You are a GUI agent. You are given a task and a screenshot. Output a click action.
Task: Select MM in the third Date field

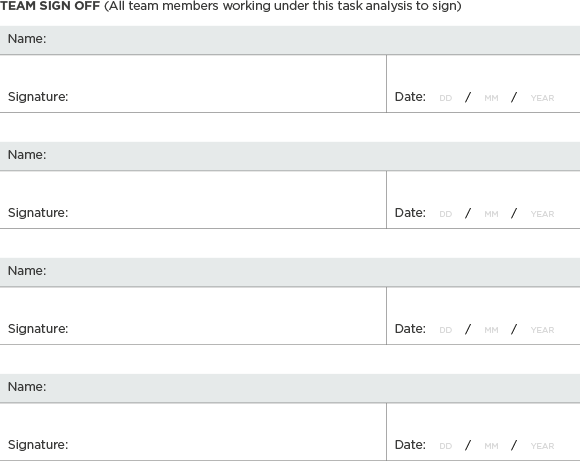[491, 330]
